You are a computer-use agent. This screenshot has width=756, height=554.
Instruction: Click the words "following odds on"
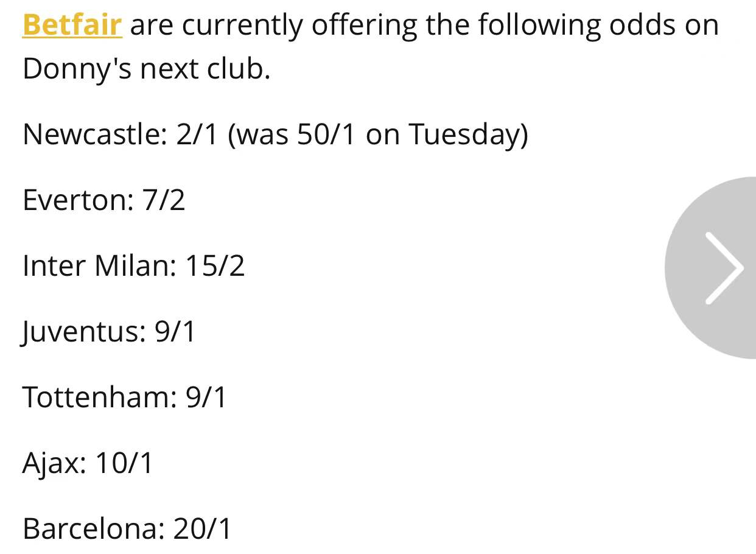(x=598, y=26)
